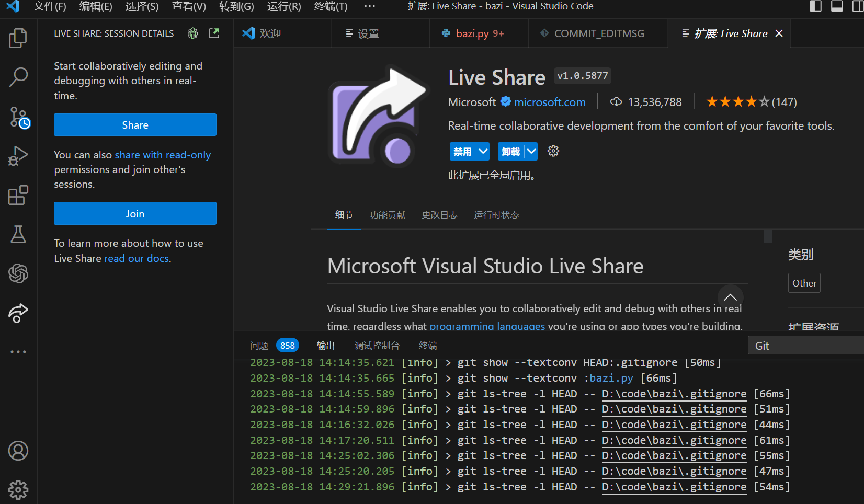864x504 pixels.
Task: Open the programming languages link
Action: point(487,326)
